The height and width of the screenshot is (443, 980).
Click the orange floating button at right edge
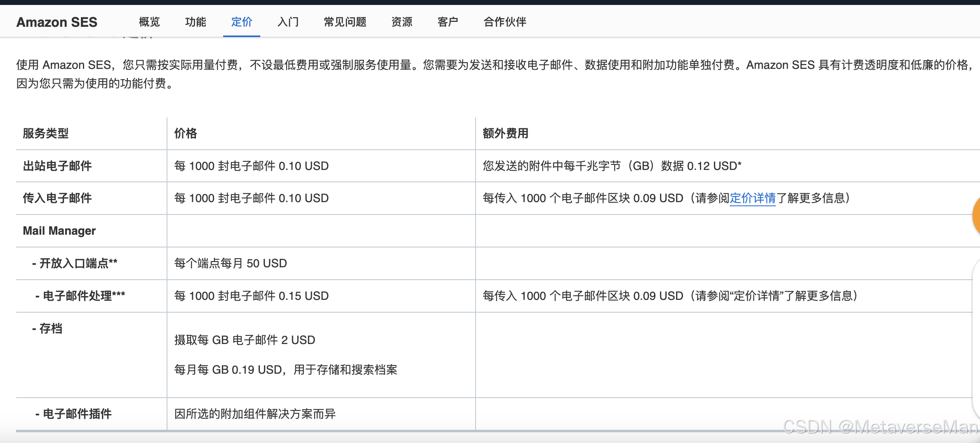point(976,215)
